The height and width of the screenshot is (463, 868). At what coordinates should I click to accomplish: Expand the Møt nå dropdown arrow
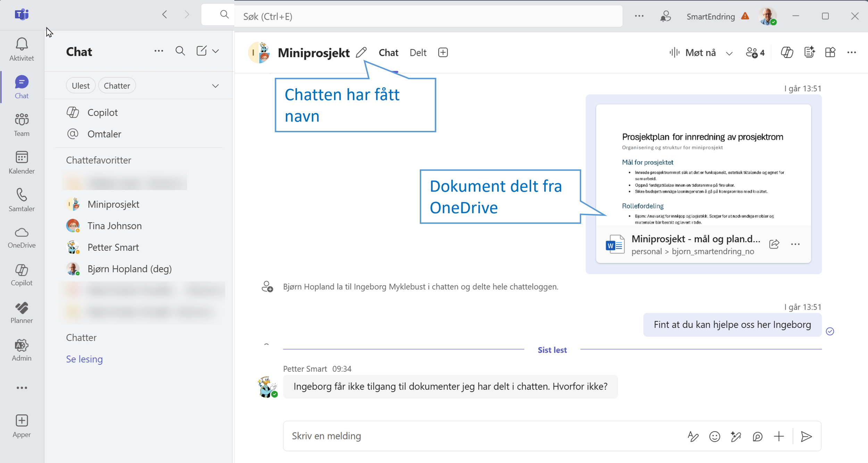click(x=729, y=53)
